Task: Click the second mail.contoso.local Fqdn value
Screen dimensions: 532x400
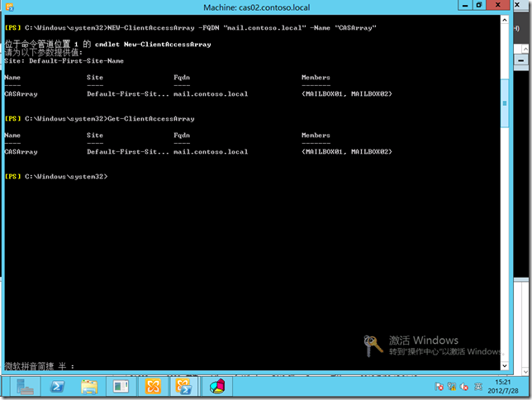Action: (211, 152)
